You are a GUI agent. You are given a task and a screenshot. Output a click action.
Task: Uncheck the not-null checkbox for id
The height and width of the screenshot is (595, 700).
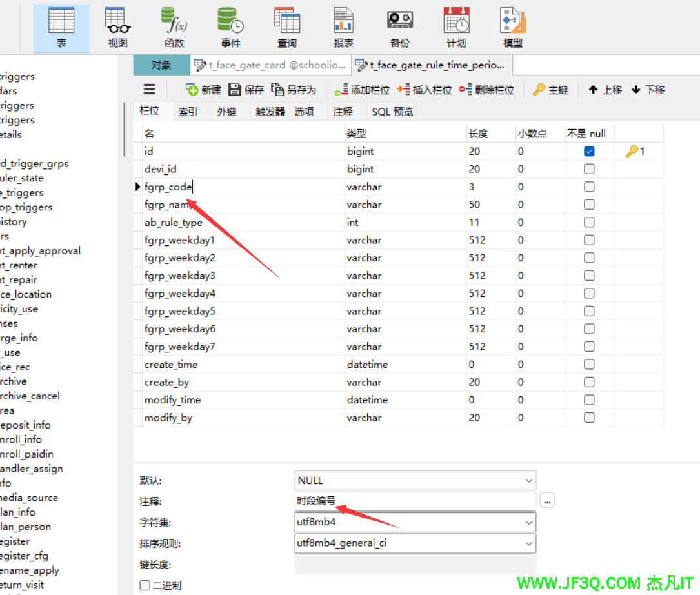(x=589, y=152)
